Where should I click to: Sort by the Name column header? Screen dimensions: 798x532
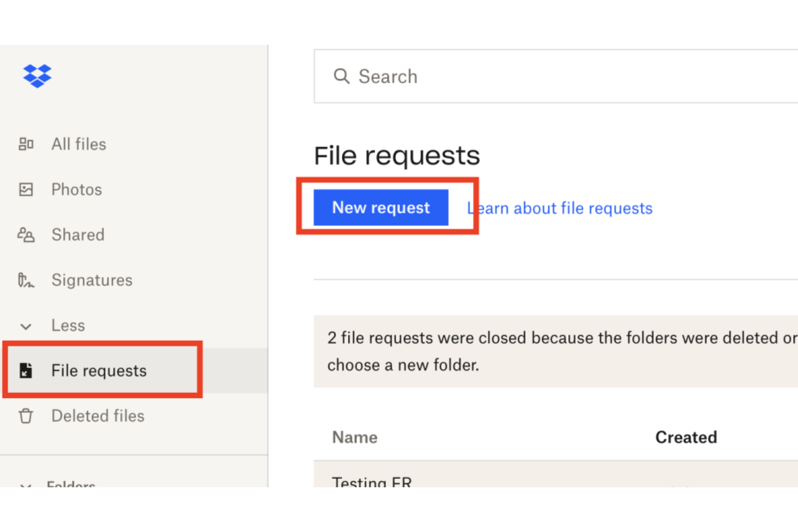(354, 437)
